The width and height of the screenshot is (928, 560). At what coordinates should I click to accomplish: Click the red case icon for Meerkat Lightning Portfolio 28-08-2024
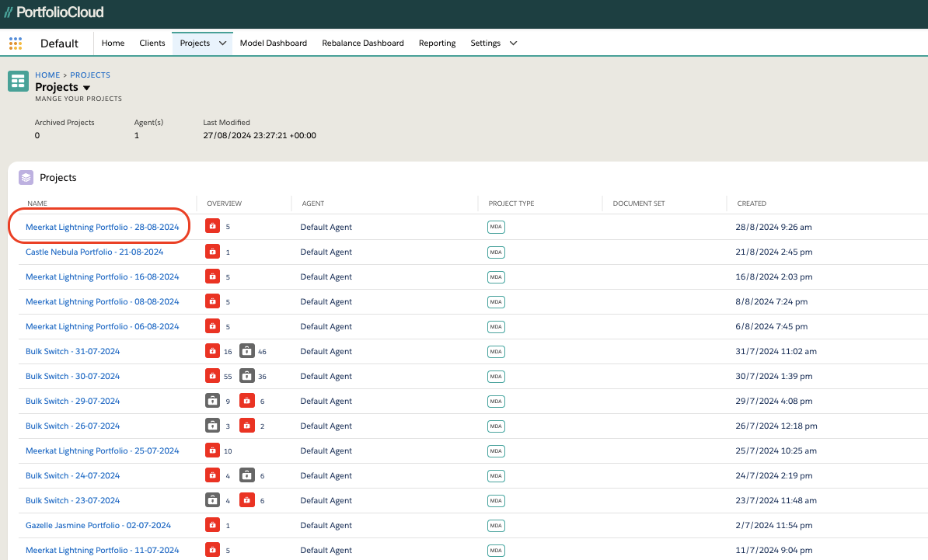[x=212, y=227]
